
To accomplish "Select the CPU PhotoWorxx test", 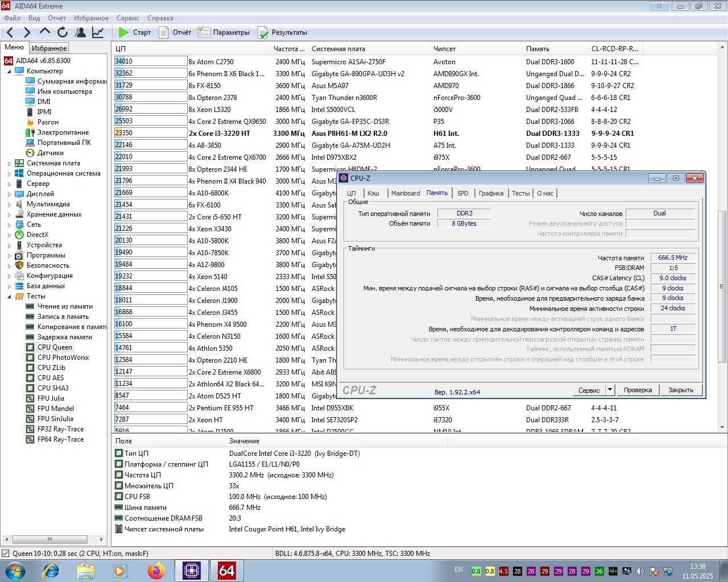I will 63,357.
